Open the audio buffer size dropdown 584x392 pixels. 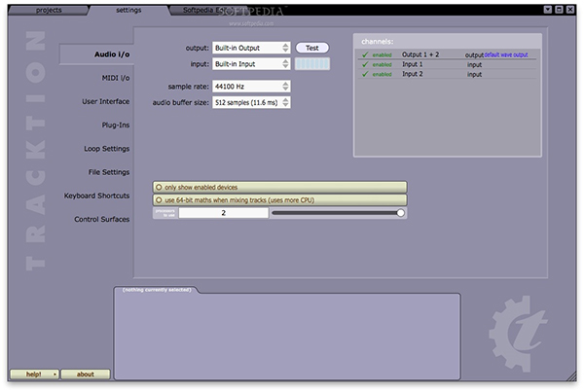point(251,102)
